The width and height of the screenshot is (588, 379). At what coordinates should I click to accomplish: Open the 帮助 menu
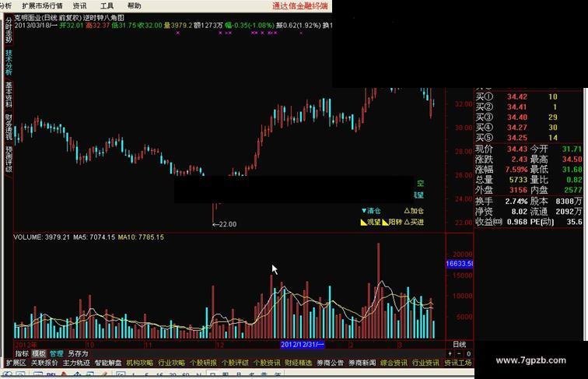(135, 5)
